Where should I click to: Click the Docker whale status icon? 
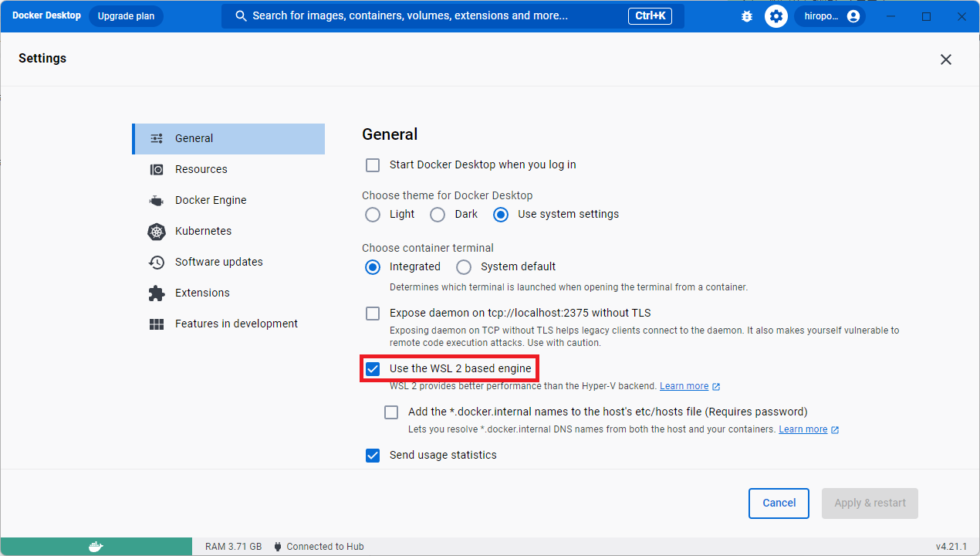point(96,547)
